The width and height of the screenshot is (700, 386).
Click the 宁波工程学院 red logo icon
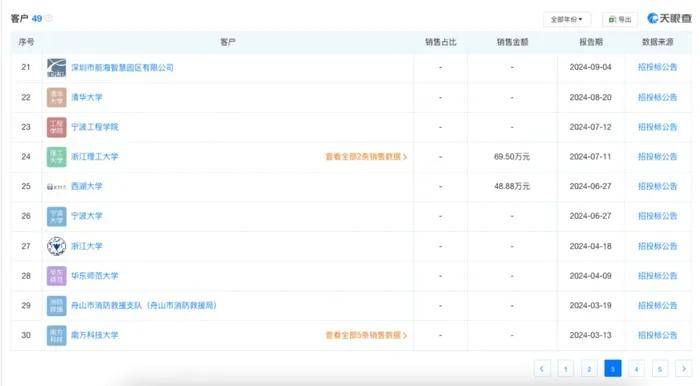pos(57,127)
